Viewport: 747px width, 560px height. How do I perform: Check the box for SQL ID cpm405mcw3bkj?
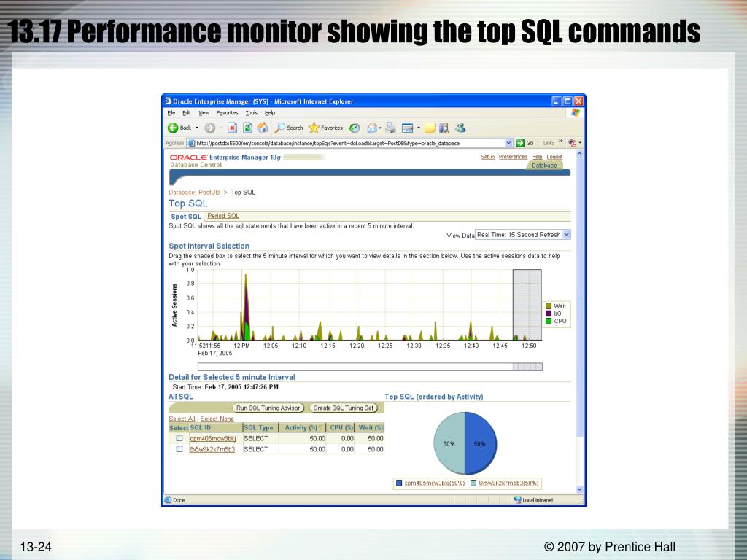pos(179,439)
